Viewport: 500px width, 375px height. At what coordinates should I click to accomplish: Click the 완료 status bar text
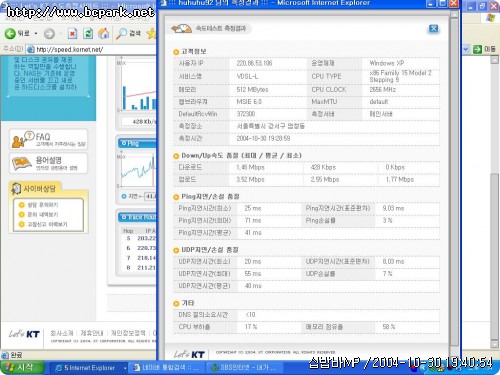(x=16, y=355)
